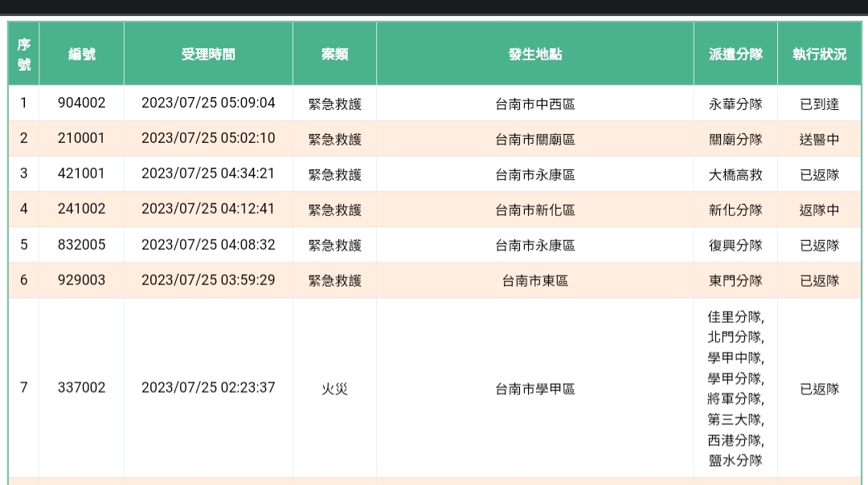The width and height of the screenshot is (868, 485).
Task: Click the 執行狀況 column header
Action: click(x=819, y=55)
